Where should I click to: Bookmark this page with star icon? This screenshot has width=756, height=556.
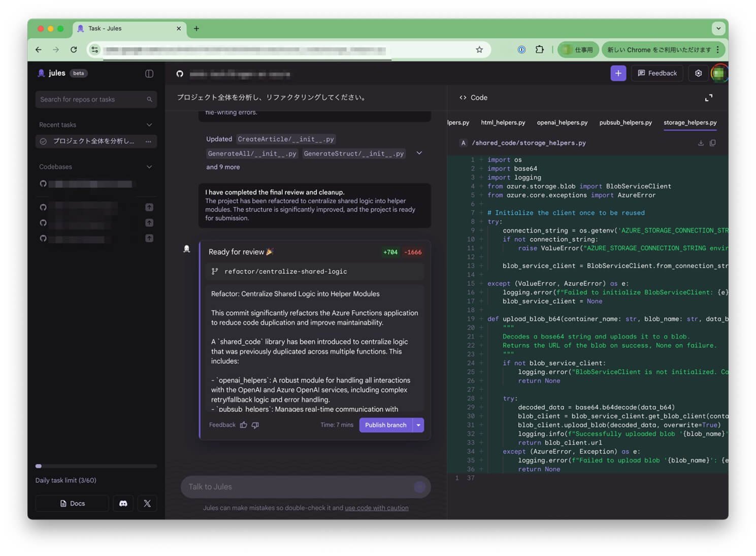coord(479,50)
